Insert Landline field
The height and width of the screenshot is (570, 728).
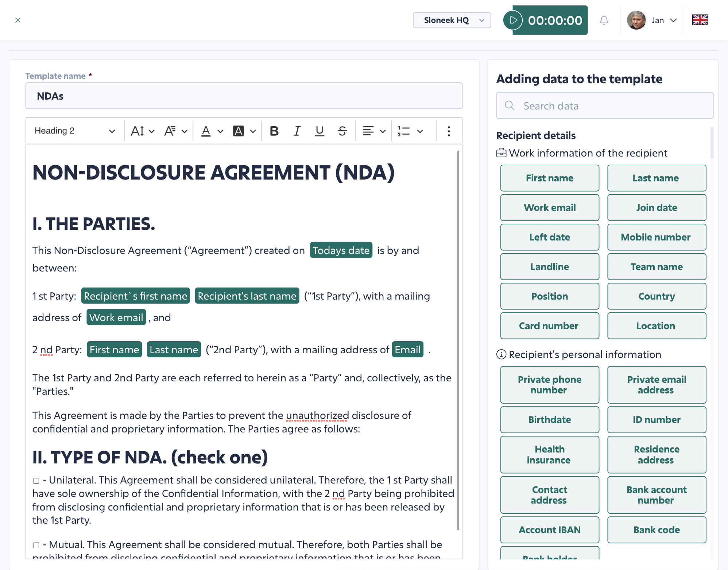tap(550, 267)
